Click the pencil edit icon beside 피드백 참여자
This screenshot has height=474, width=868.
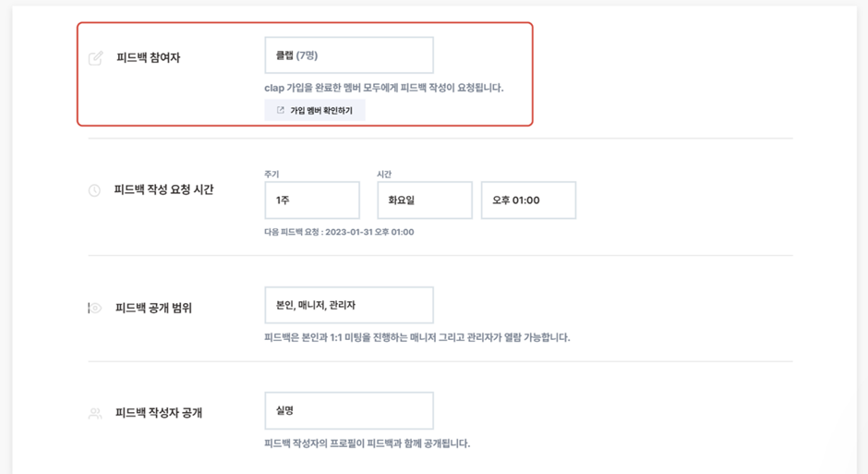pyautogui.click(x=95, y=58)
